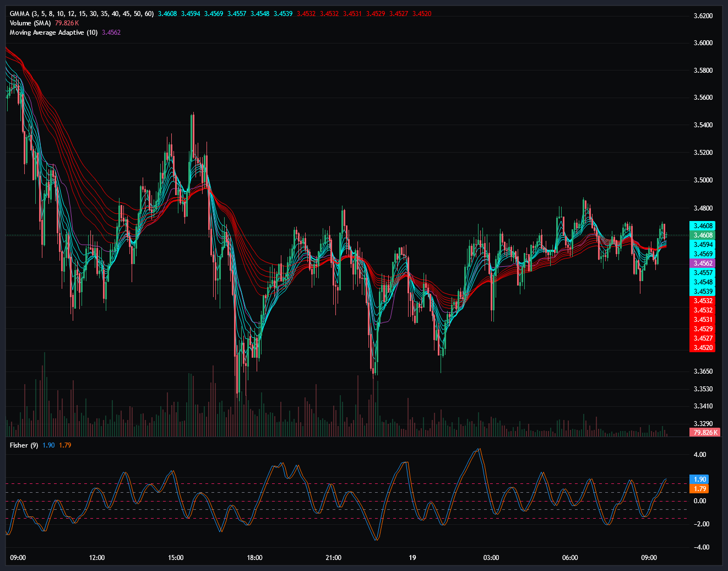Viewport: 728px width, 571px height.
Task: Click the -4.00 label on the Fisher scale
Action: [x=700, y=547]
